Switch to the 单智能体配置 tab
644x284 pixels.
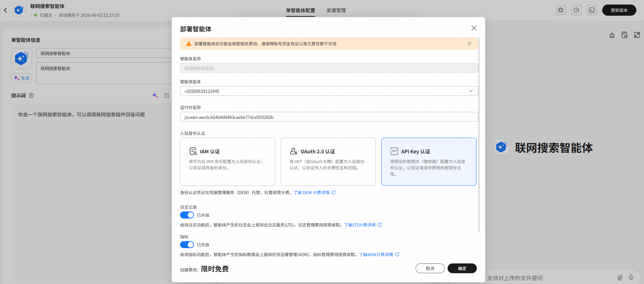(301, 10)
